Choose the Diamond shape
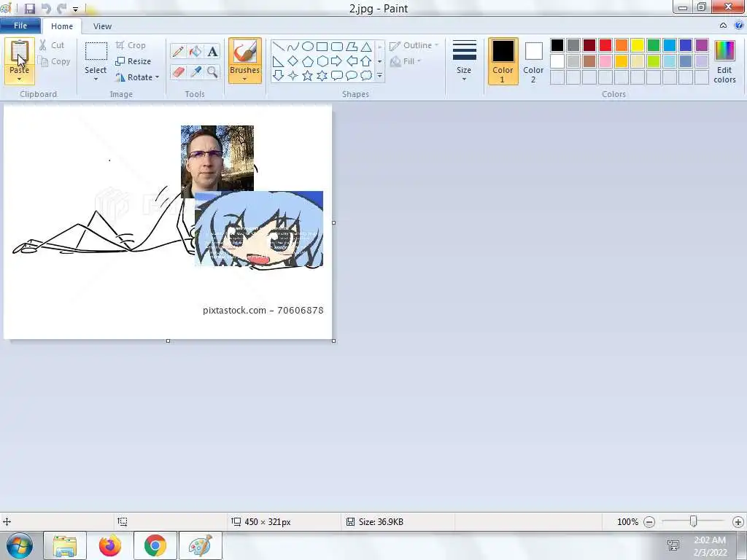The width and height of the screenshot is (747, 560). [293, 61]
